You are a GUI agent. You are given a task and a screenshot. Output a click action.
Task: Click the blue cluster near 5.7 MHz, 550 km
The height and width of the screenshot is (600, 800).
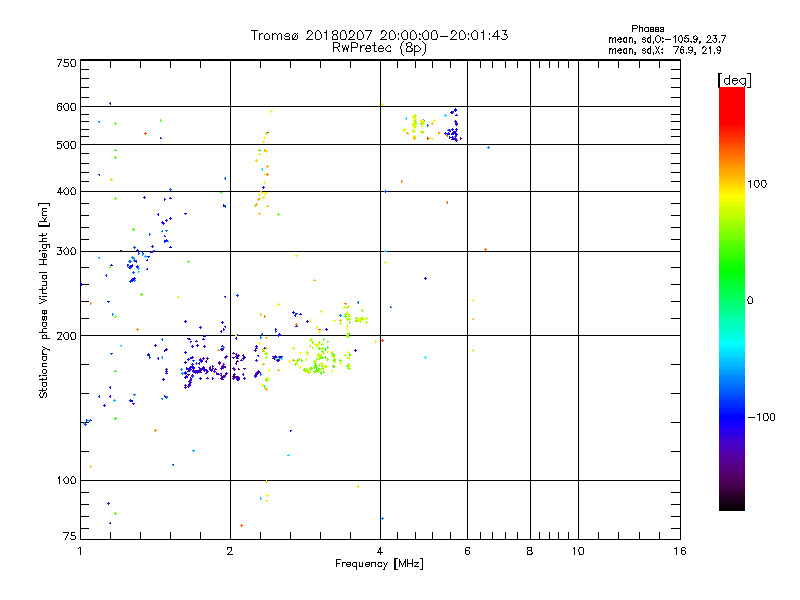pyautogui.click(x=453, y=126)
